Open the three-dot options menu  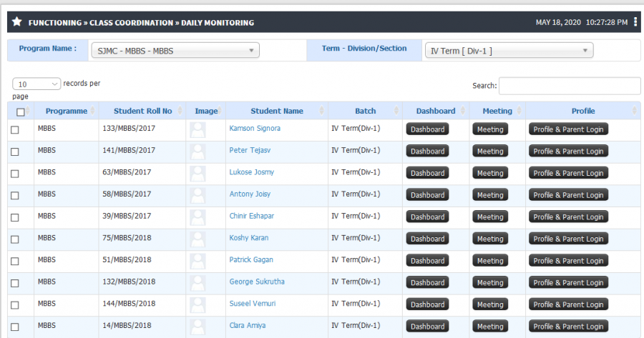pos(635,21)
